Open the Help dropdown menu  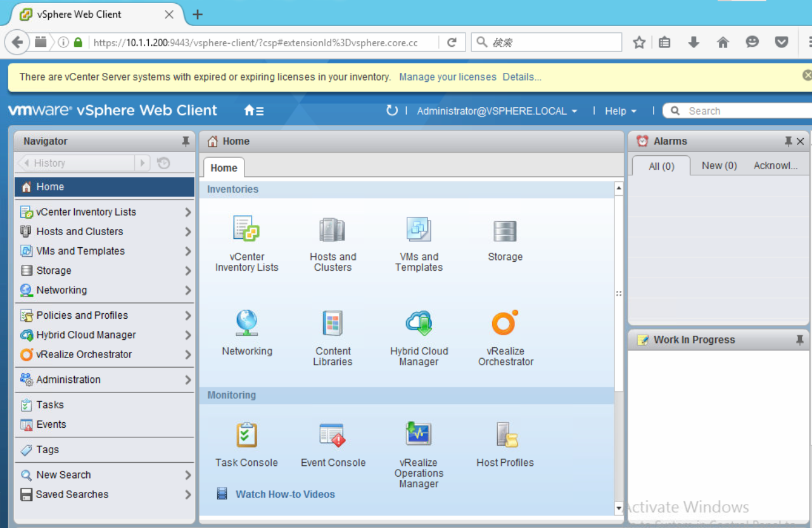[620, 111]
